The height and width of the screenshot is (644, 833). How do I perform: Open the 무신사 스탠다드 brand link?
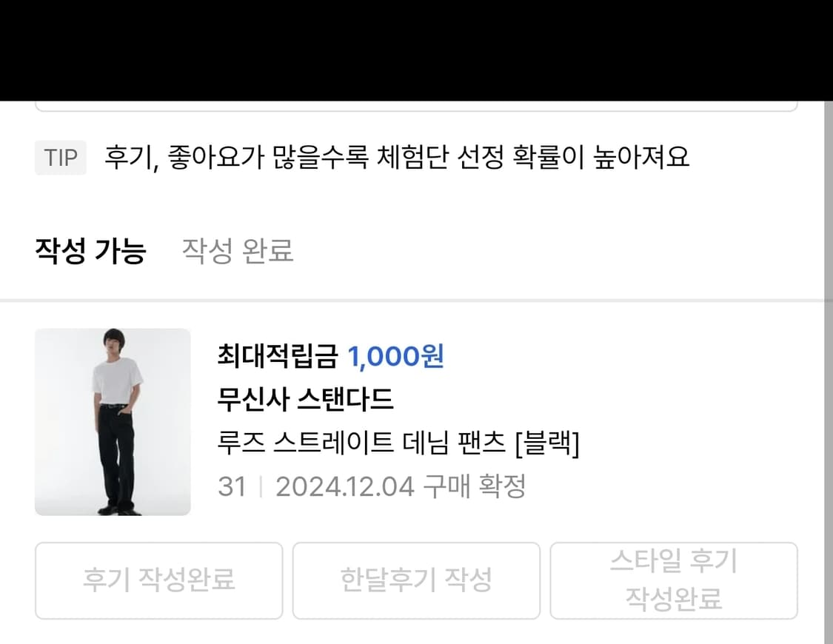click(x=305, y=399)
